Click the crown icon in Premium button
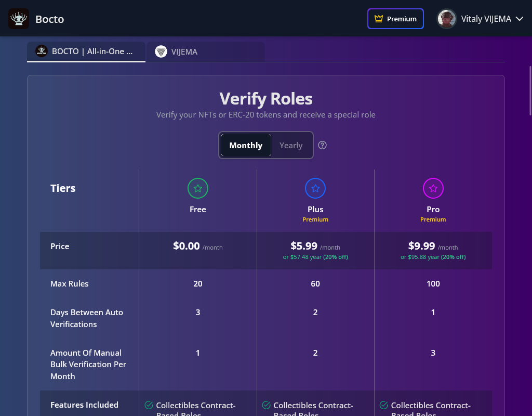This screenshot has width=532, height=416. 379,18
